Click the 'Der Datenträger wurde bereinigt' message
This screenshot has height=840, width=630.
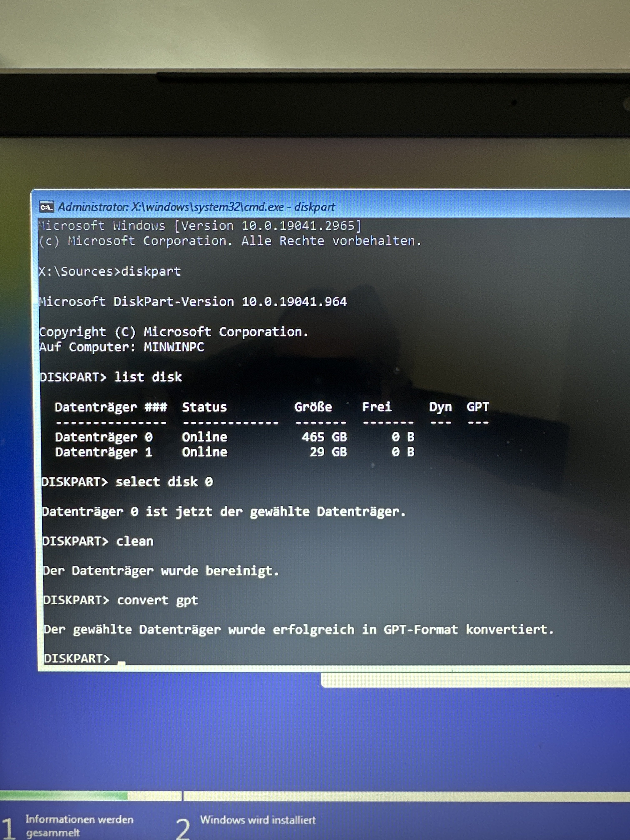161,571
